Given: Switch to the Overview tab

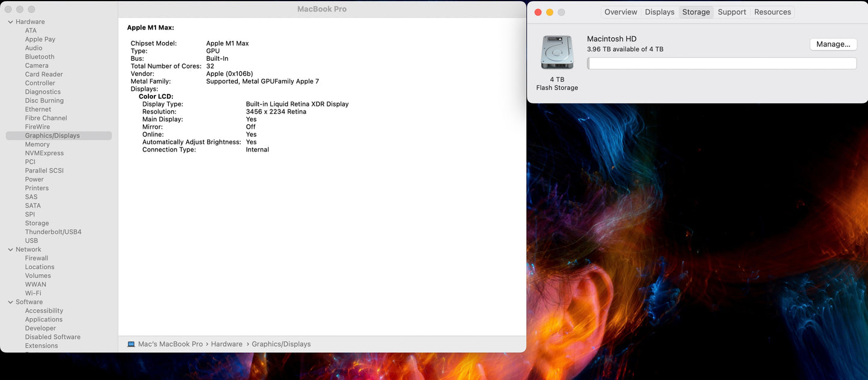Looking at the screenshot, I should [x=621, y=12].
